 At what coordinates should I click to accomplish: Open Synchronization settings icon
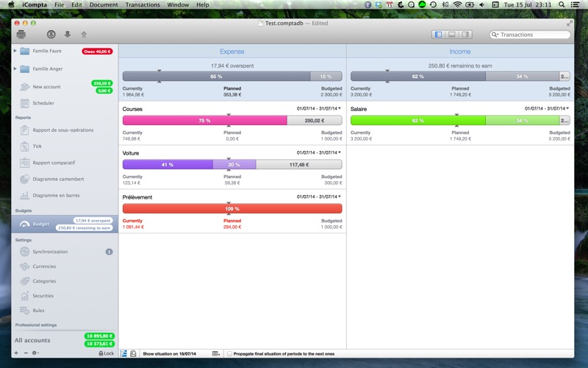pos(25,252)
